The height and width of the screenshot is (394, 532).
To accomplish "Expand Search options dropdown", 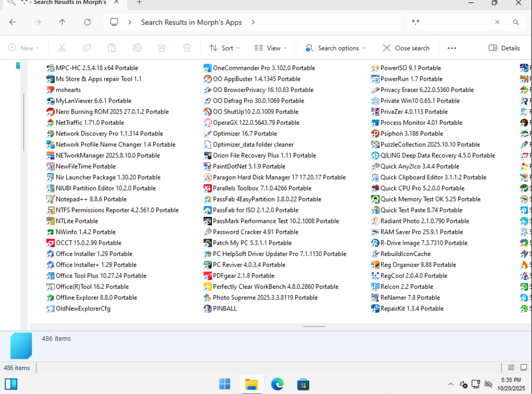I will 335,48.
